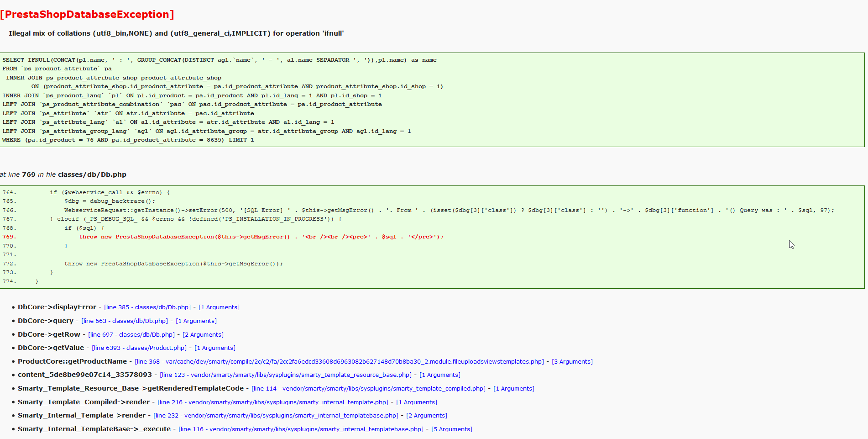Show 1 Arguments for getRenderedTemplateCode
Screen dimensions: 868x439
514,389
